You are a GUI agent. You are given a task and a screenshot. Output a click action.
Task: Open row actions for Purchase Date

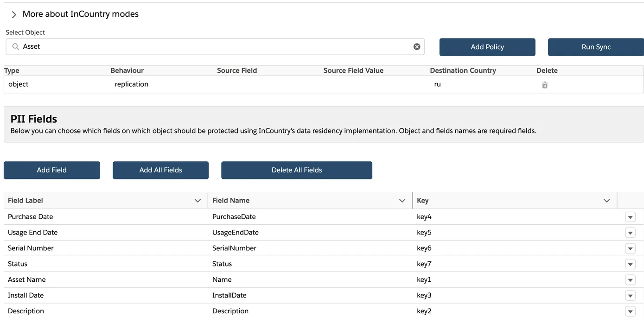(x=630, y=217)
